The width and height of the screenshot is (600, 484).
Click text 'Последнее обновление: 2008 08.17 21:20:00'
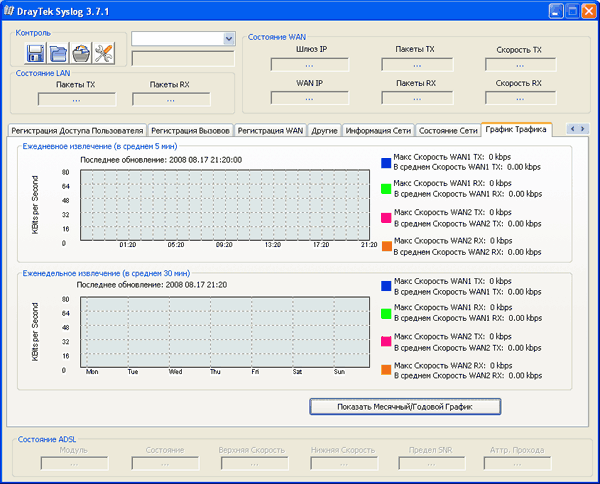tap(161, 160)
